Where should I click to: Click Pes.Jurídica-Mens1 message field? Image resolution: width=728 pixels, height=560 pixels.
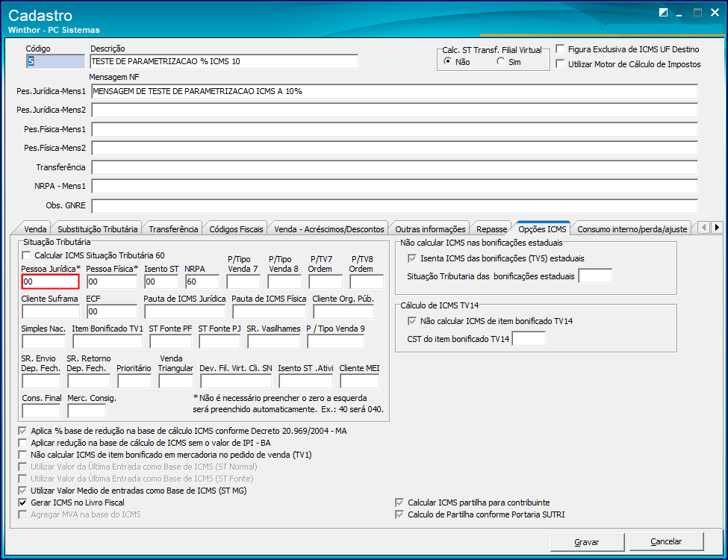395,92
